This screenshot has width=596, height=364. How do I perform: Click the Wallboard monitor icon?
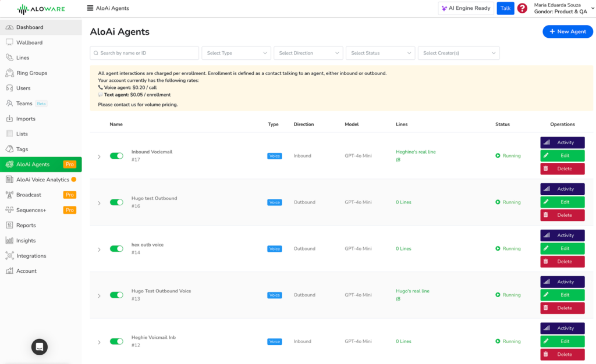[9, 42]
